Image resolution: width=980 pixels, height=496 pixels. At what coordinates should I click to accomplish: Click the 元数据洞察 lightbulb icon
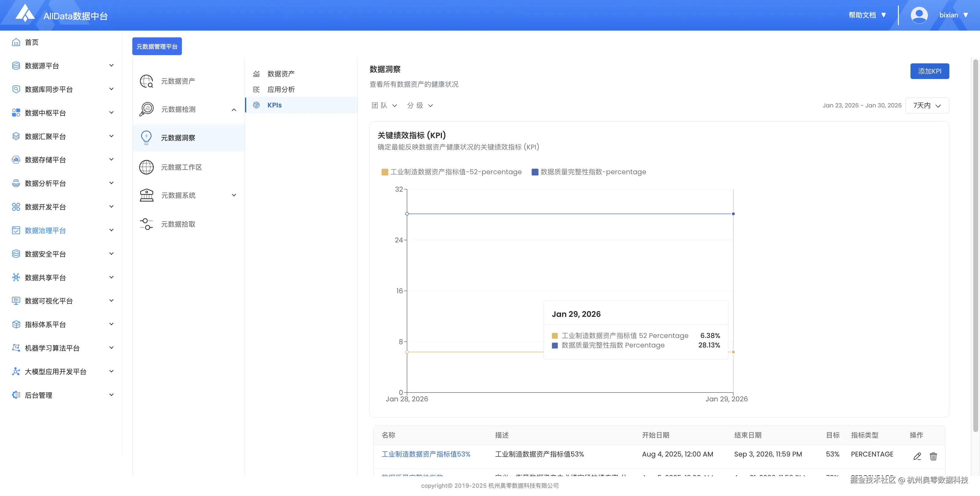click(x=146, y=137)
